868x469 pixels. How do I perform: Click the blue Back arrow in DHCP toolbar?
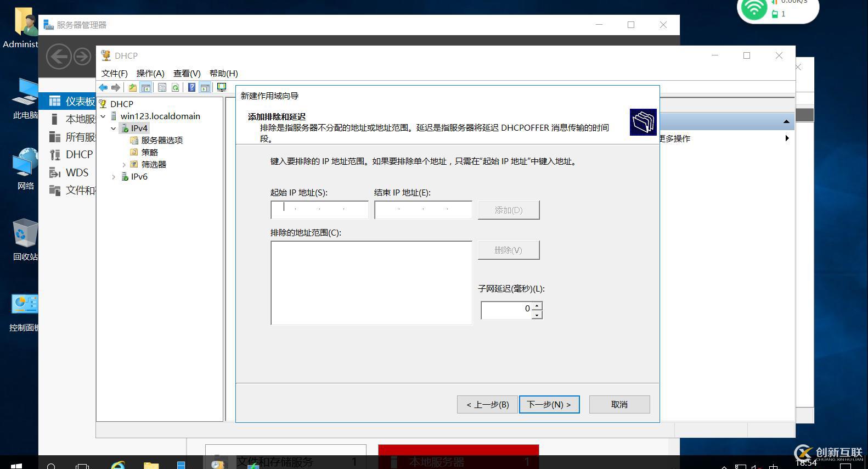(103, 87)
